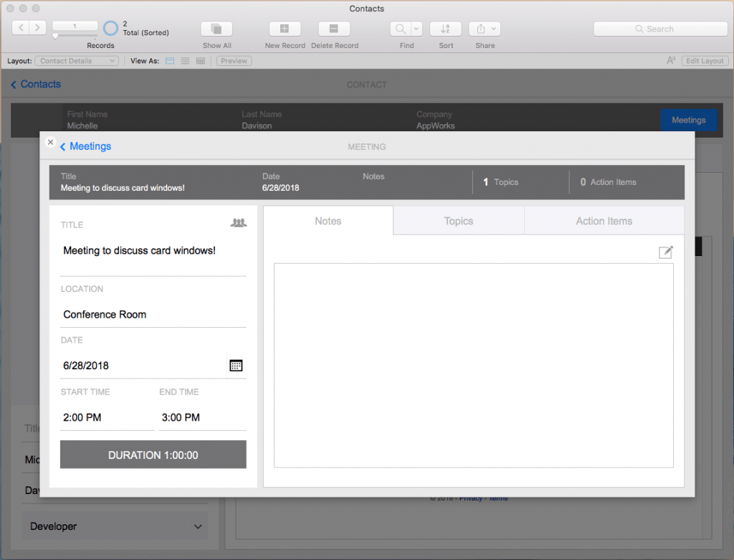This screenshot has height=560, width=734.
Task: Create a New Record
Action: pos(285,29)
